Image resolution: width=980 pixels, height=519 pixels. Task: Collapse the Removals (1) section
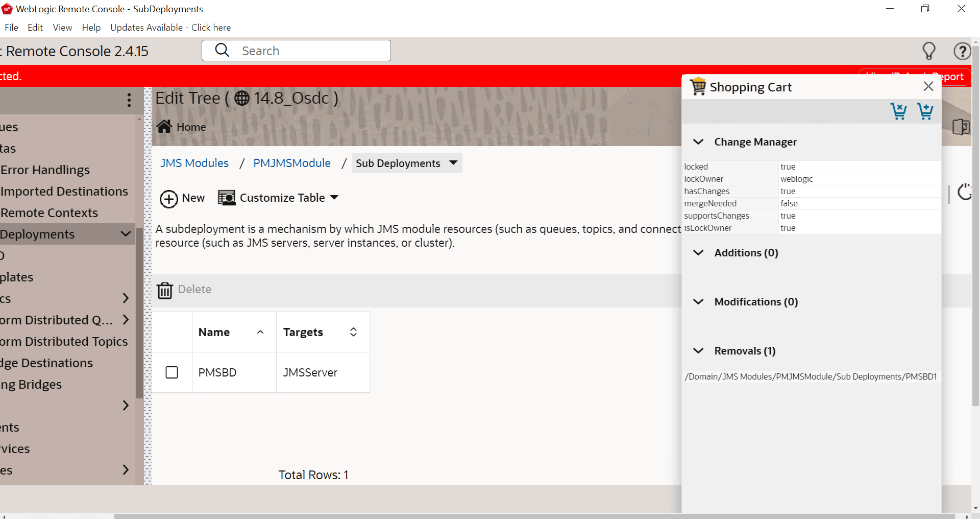pos(698,350)
